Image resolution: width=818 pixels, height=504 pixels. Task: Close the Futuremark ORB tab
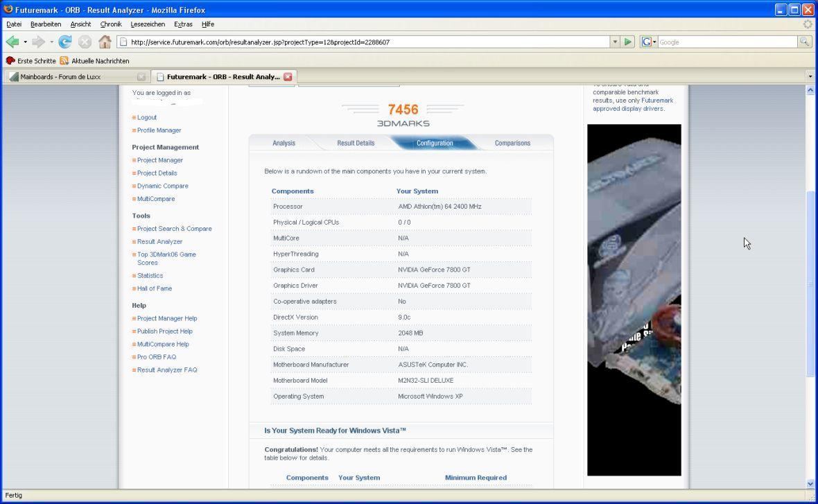[288, 77]
